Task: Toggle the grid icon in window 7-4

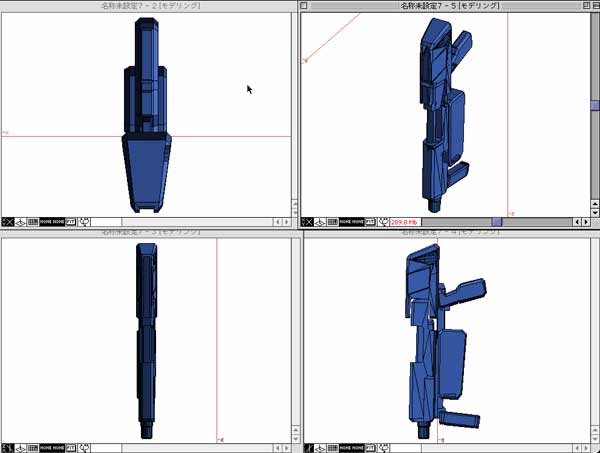Action: click(333, 448)
